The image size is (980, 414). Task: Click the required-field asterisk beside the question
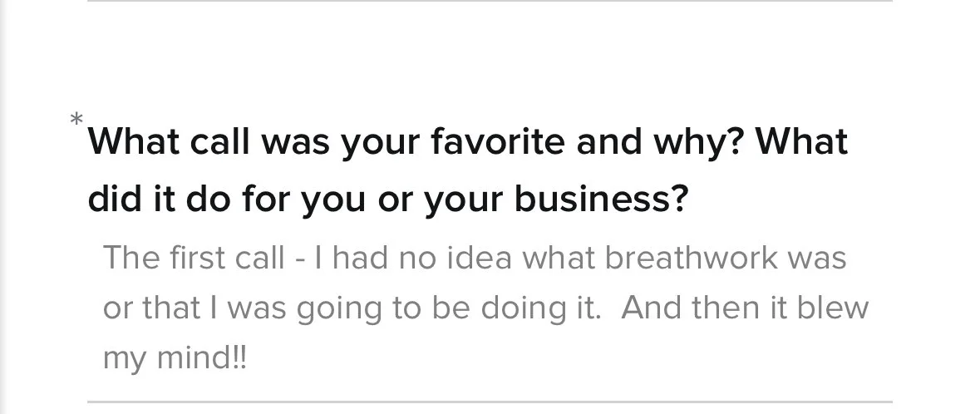(x=76, y=119)
